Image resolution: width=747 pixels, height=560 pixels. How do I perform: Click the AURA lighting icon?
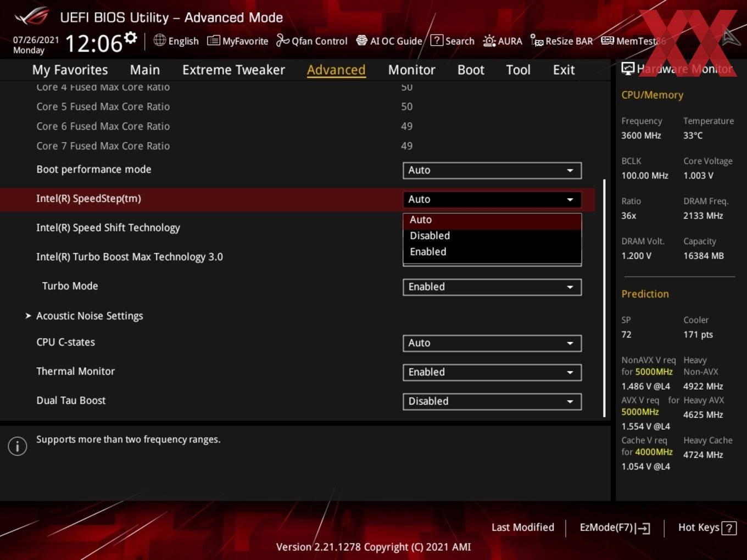pos(489,41)
